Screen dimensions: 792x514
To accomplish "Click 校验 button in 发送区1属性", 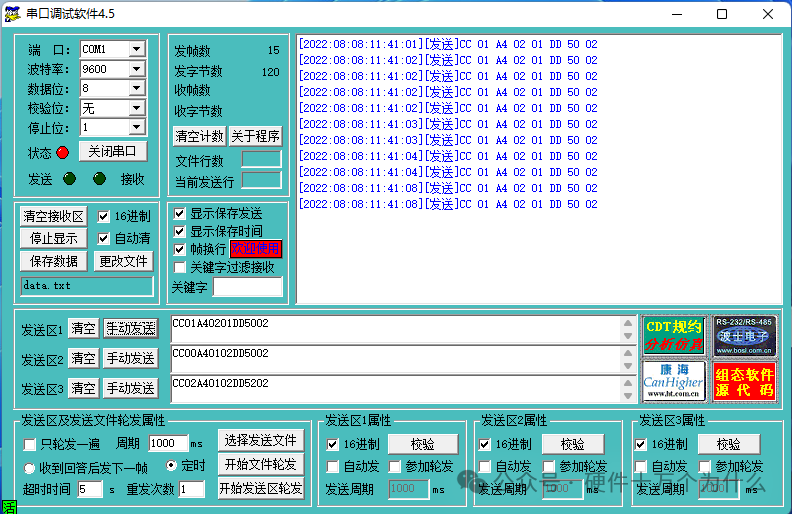I will (x=423, y=444).
